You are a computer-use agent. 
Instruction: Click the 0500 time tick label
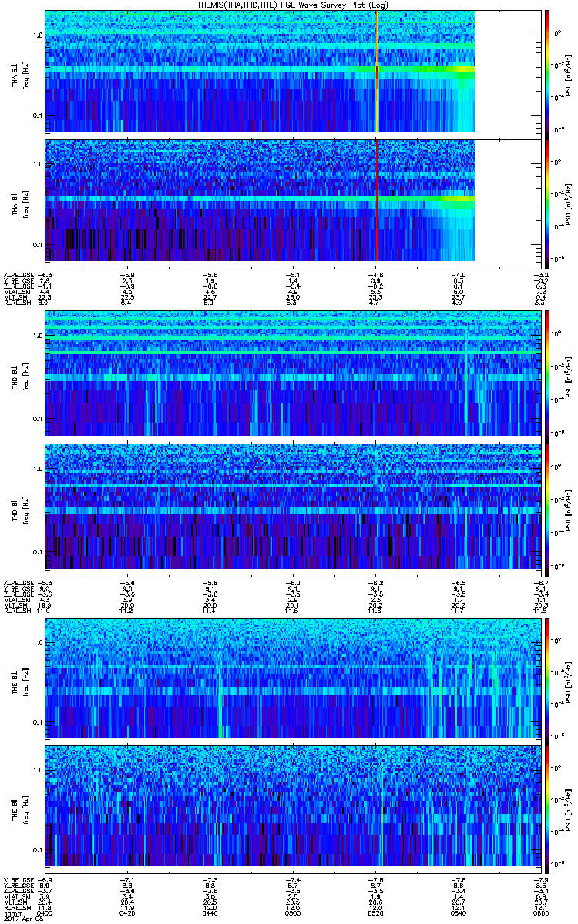click(x=292, y=912)
